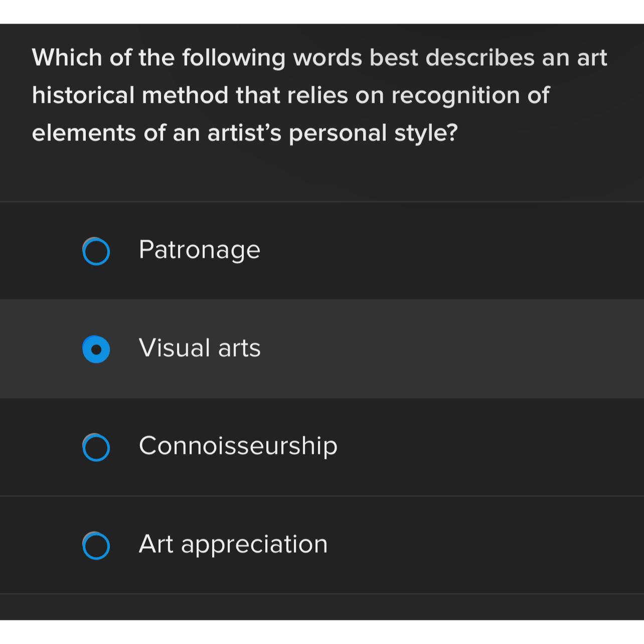The height and width of the screenshot is (644, 644).
Task: Click the word "elements" in the question
Action: coord(84,133)
